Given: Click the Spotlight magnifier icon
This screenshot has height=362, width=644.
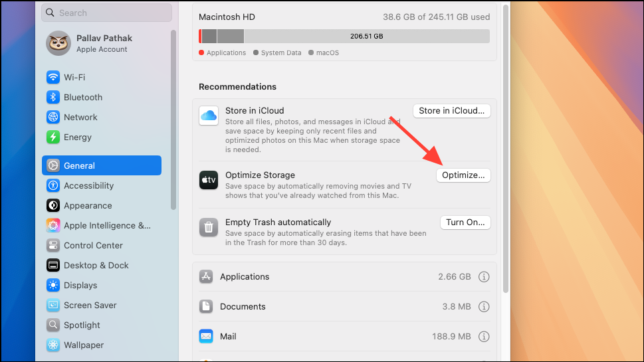Looking at the screenshot, I should [x=53, y=325].
